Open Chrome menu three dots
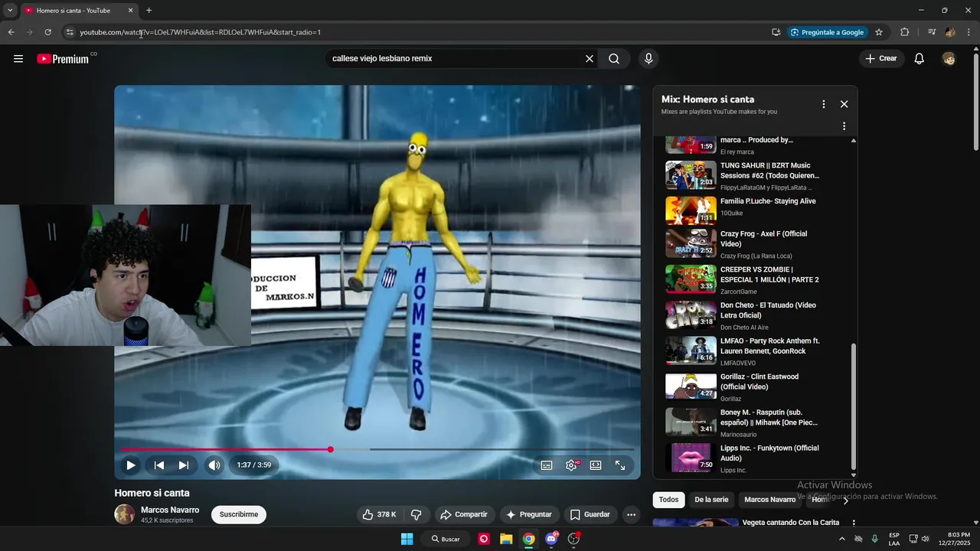The image size is (980, 551). (x=969, y=32)
